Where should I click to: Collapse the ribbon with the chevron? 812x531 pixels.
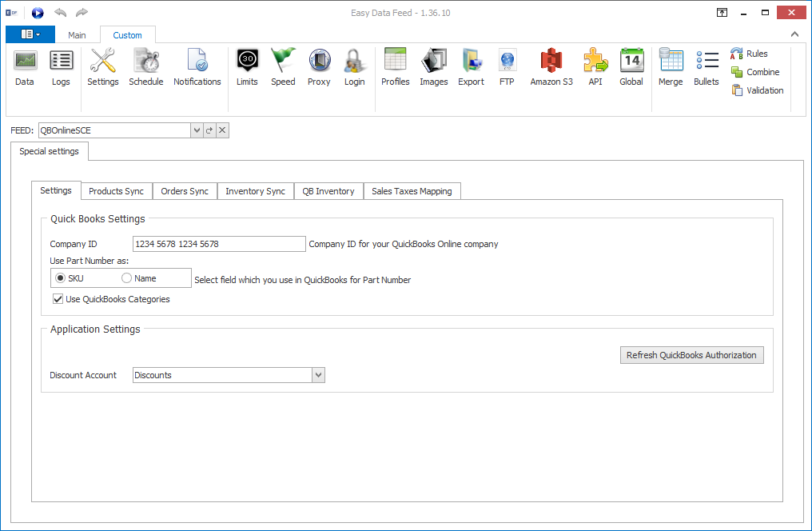(794, 34)
